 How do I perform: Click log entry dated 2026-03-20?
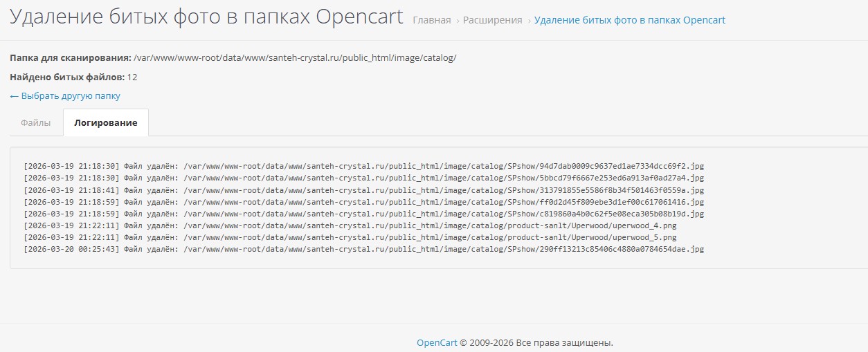click(363, 249)
